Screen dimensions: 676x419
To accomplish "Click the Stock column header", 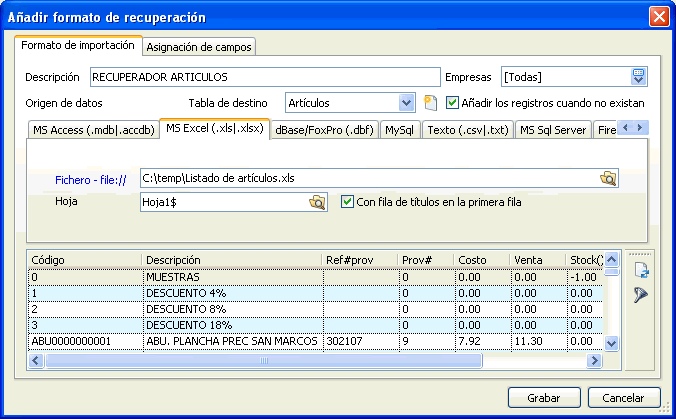I will [x=585, y=260].
